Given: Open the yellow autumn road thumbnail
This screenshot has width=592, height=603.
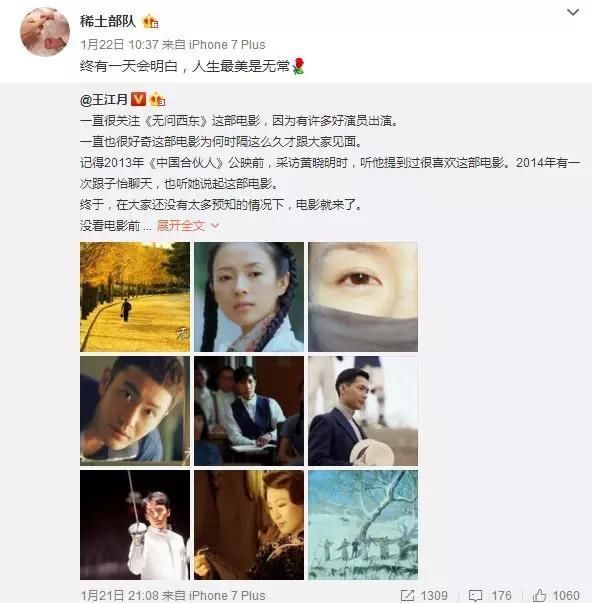Looking at the screenshot, I should 135,297.
